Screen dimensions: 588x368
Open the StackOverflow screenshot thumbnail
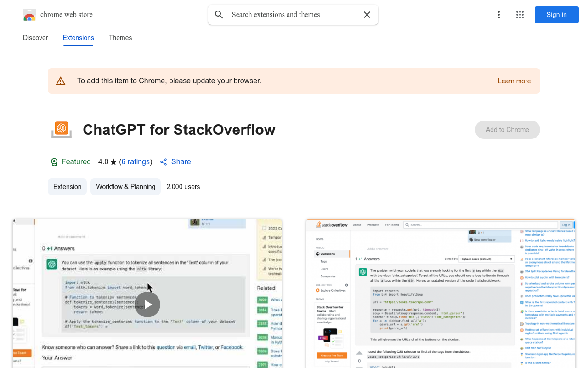[x=441, y=293]
